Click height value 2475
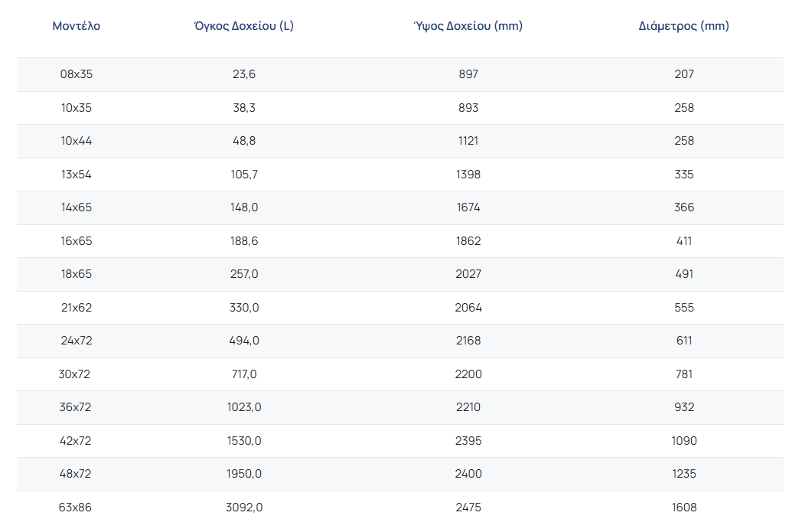This screenshot has width=802, height=532. (468, 507)
